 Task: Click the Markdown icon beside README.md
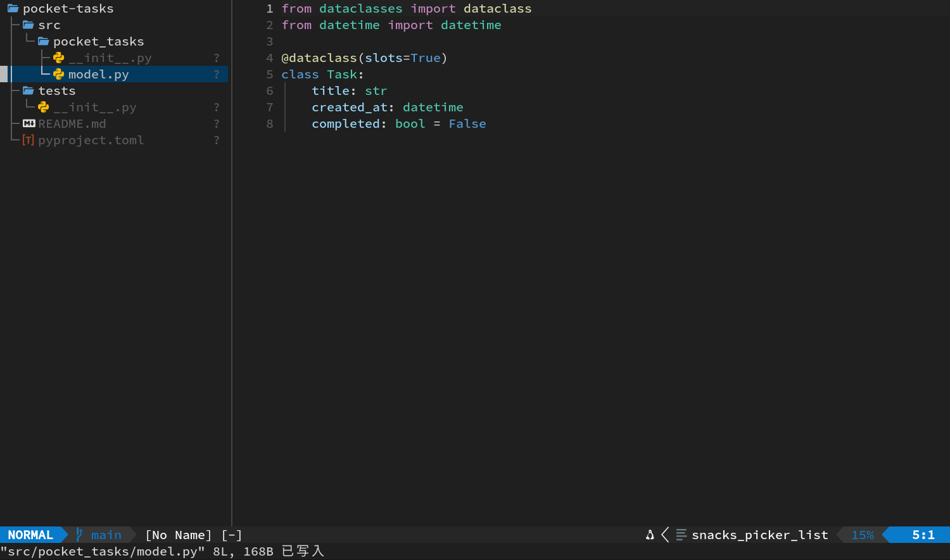click(29, 124)
